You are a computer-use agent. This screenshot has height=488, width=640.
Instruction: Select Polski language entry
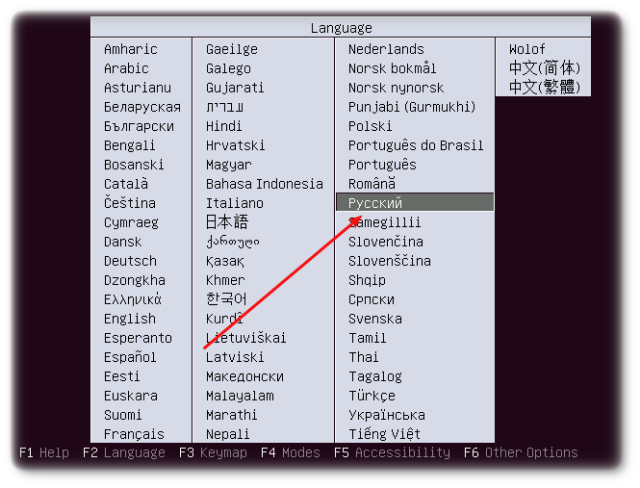pos(371,126)
